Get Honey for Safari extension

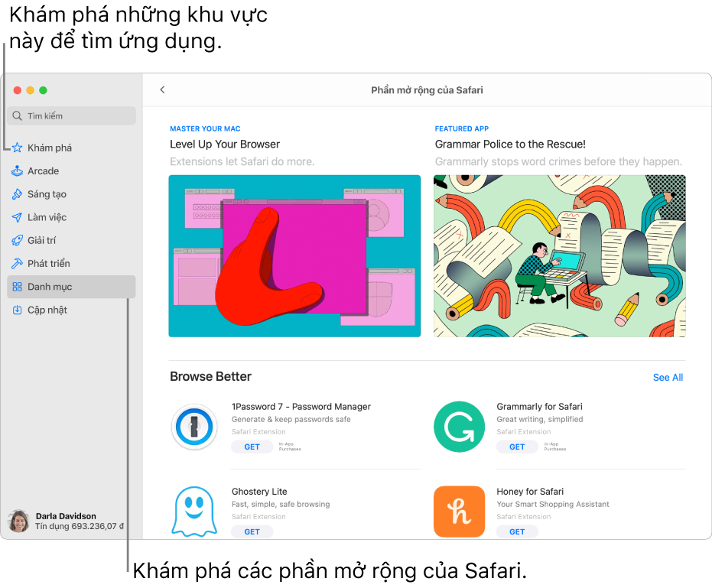[517, 531]
